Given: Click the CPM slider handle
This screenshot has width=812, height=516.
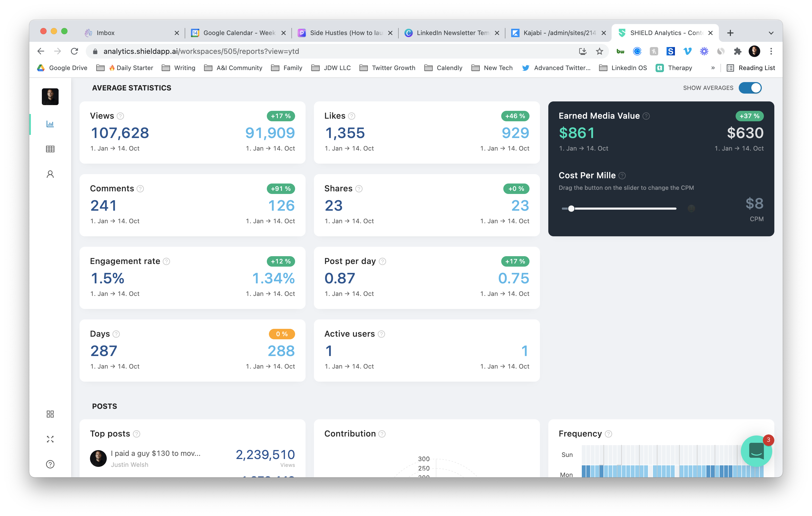Looking at the screenshot, I should pos(571,209).
